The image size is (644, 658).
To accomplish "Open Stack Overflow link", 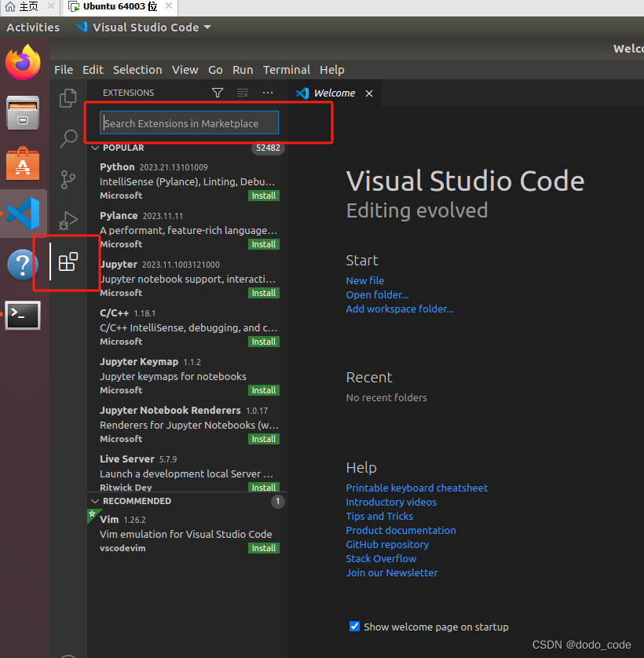I will point(381,558).
